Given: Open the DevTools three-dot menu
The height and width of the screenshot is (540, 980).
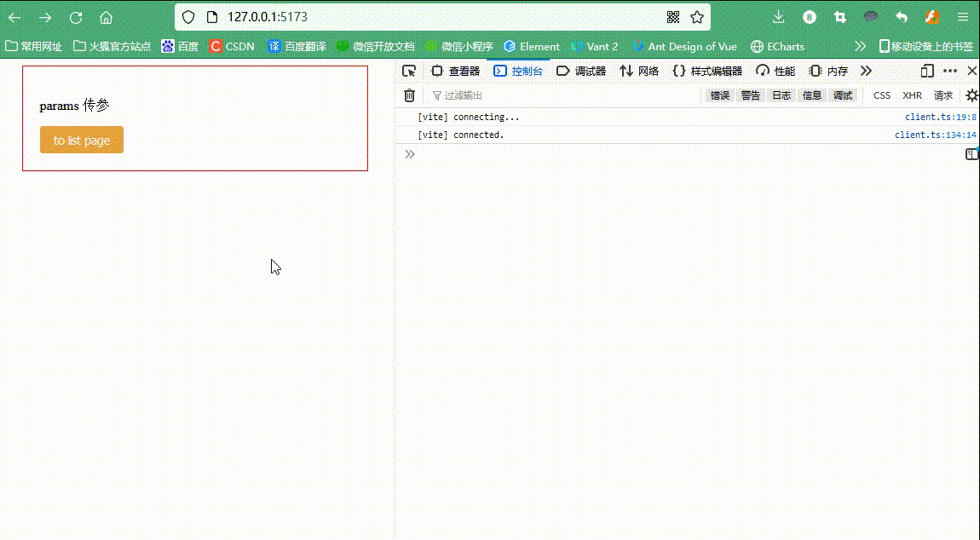Looking at the screenshot, I should 950,71.
